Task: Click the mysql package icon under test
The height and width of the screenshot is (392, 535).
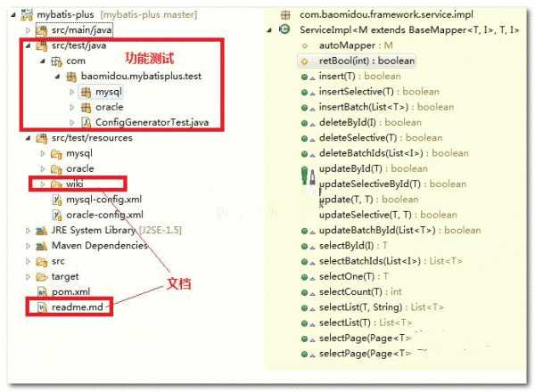Action: 86,91
